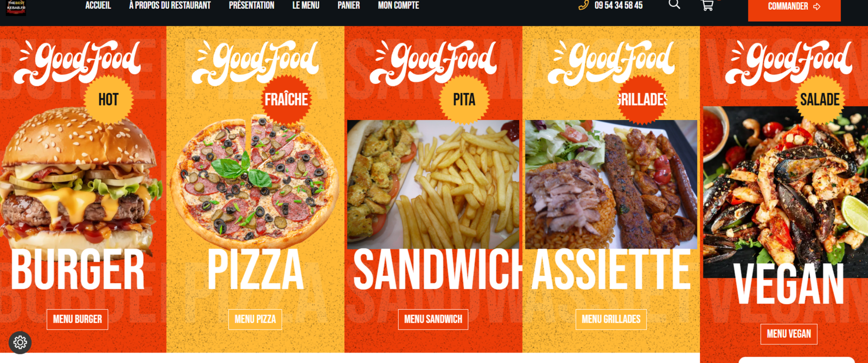Open the Menu Pizza button
The width and height of the screenshot is (868, 363).
tap(256, 319)
